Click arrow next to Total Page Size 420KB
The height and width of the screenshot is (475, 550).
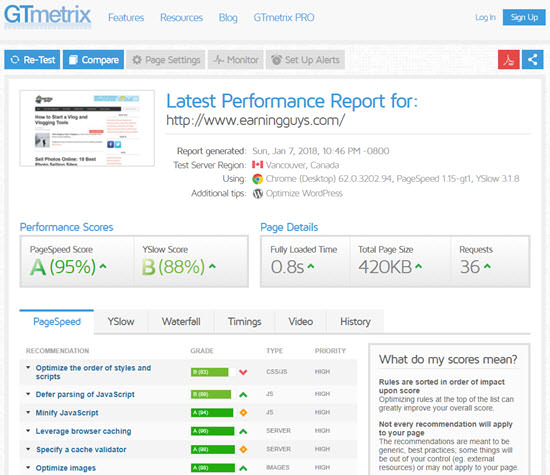pyautogui.click(x=418, y=267)
